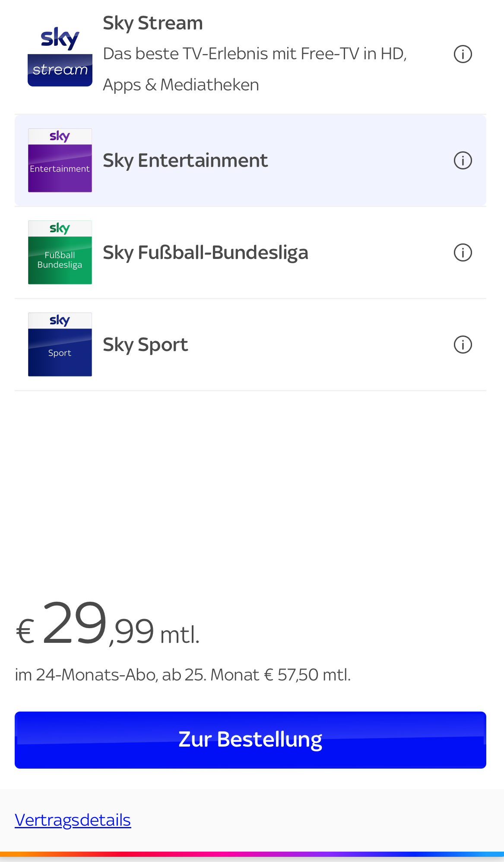This screenshot has height=862, width=504.
Task: Open Sky Sport info icon
Action: [x=463, y=345]
